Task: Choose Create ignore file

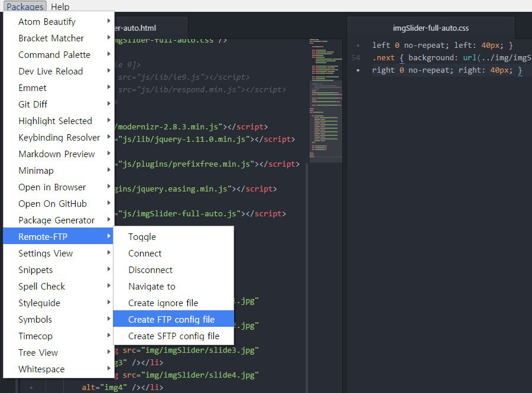Action: (173, 303)
